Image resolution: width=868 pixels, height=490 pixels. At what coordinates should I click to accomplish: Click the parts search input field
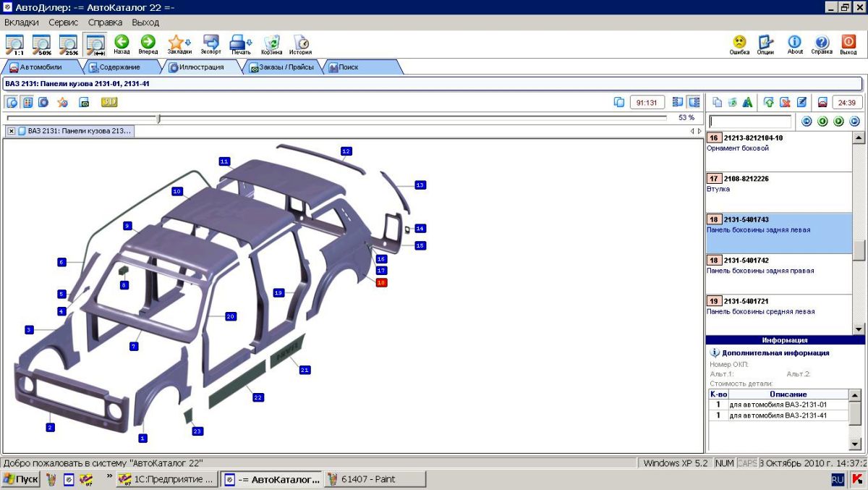(751, 122)
